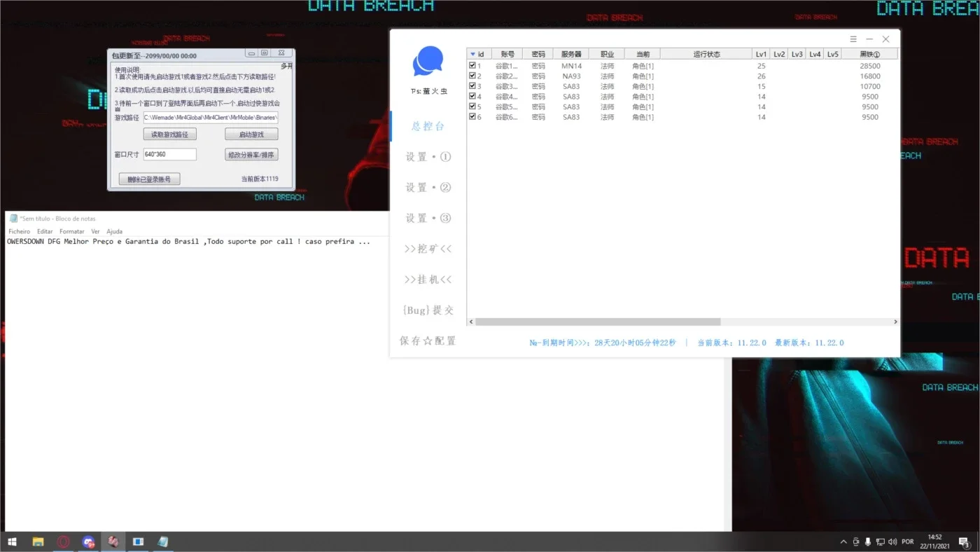The image size is (980, 552).
Task: Switch to the 设置•② tab
Action: coord(428,188)
